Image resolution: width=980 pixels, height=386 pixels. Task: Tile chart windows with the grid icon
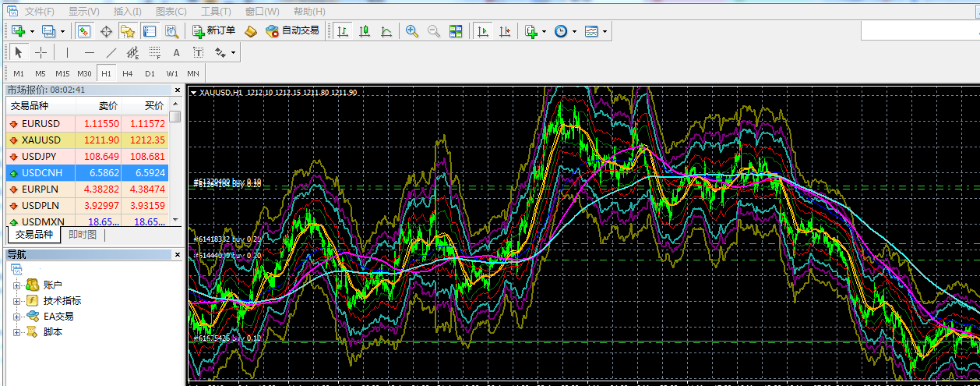[456, 31]
